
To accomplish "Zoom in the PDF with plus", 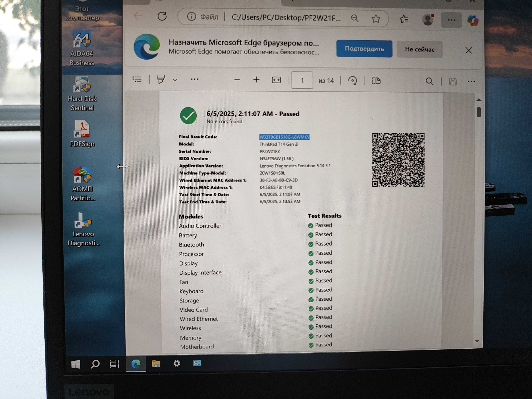I will coord(256,80).
